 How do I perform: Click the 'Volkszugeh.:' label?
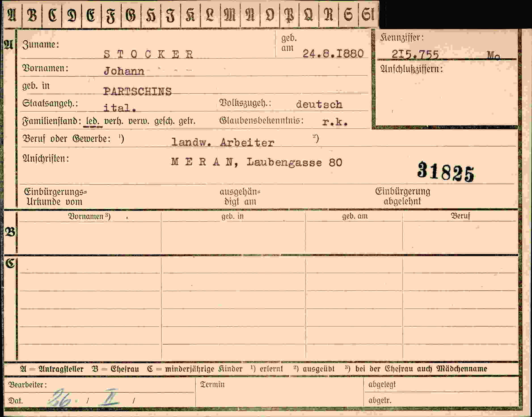click(x=245, y=103)
